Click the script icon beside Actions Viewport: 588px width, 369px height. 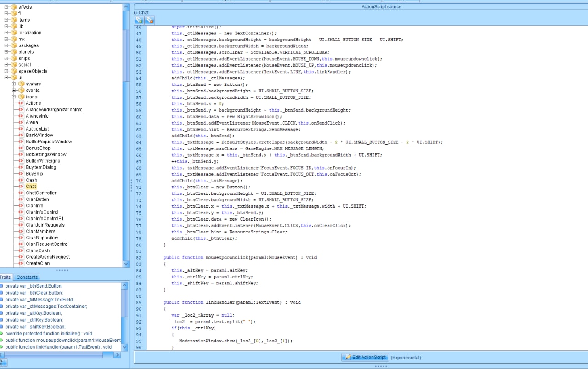21,103
